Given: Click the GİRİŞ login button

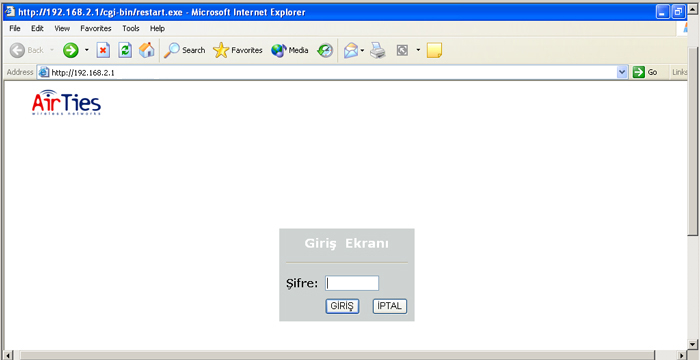Looking at the screenshot, I should pos(342,306).
